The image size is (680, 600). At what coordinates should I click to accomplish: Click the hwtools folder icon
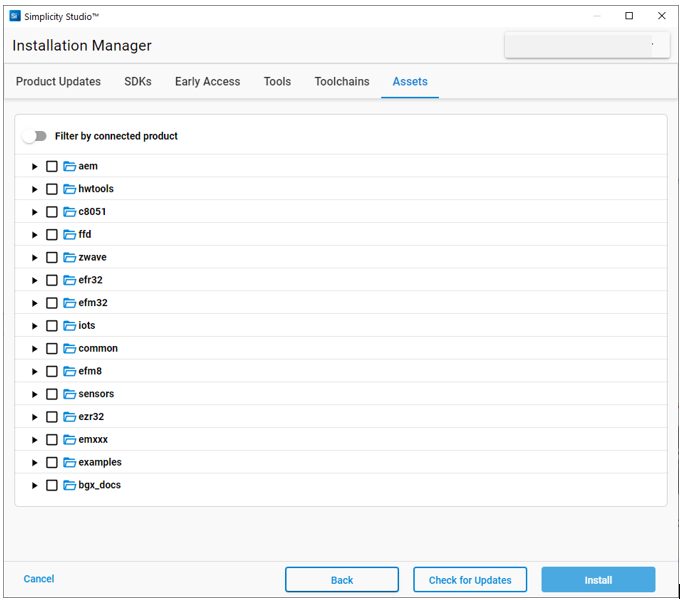pyautogui.click(x=70, y=189)
